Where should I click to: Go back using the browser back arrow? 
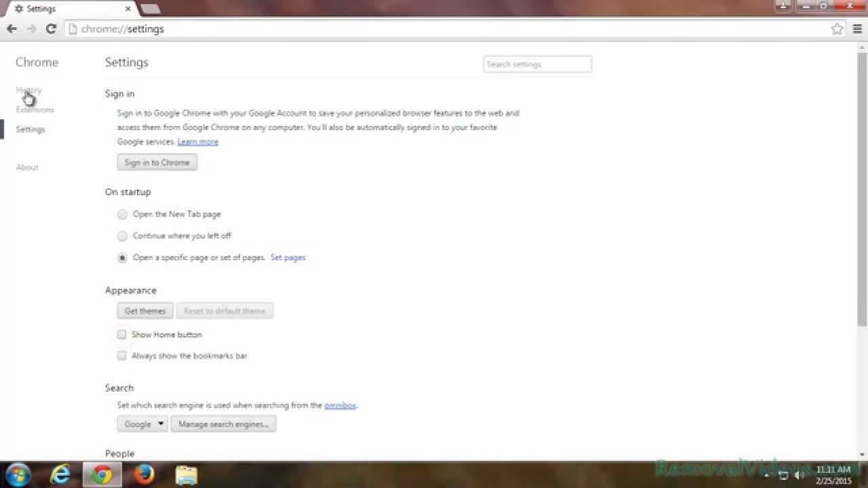[12, 28]
